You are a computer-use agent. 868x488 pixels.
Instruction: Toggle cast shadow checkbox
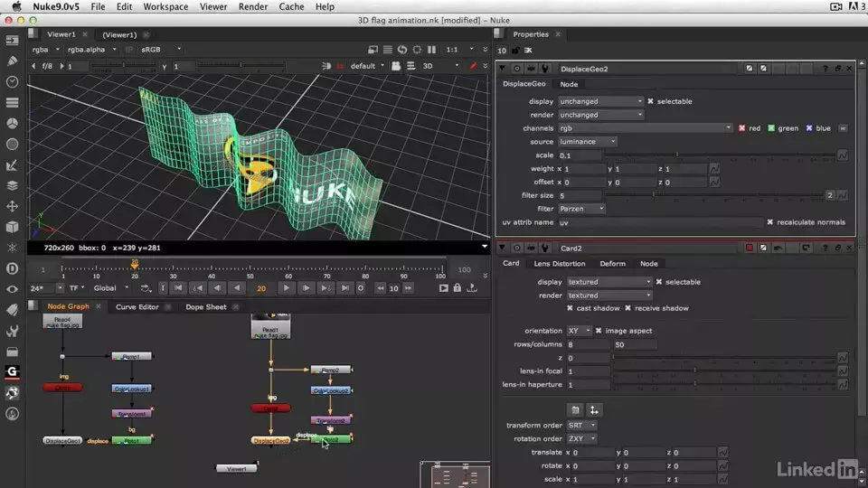point(570,308)
